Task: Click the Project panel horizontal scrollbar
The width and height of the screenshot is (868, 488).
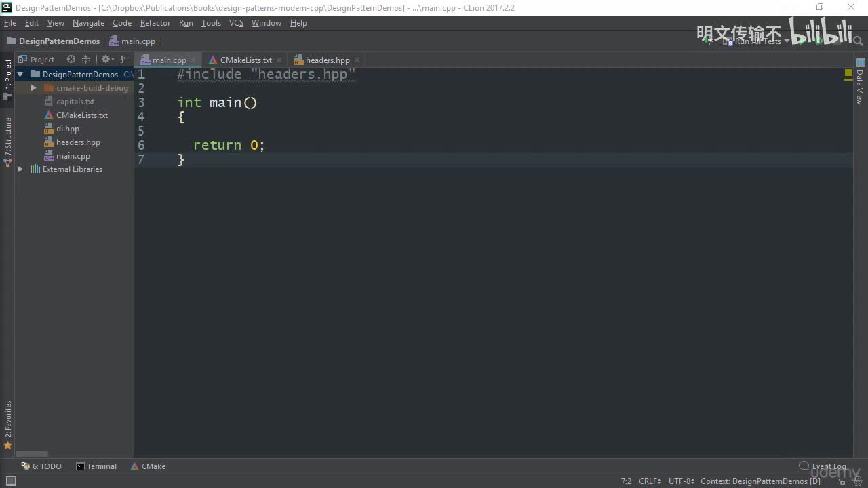Action: [32, 454]
